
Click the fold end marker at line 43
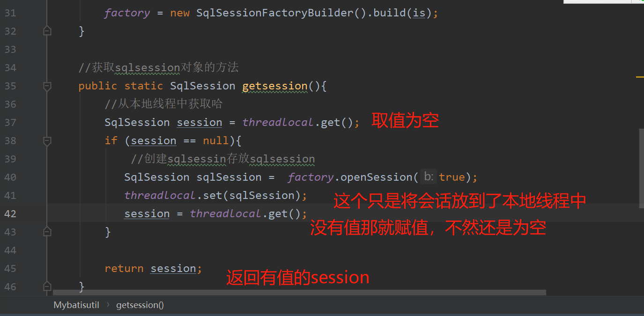pos(47,231)
